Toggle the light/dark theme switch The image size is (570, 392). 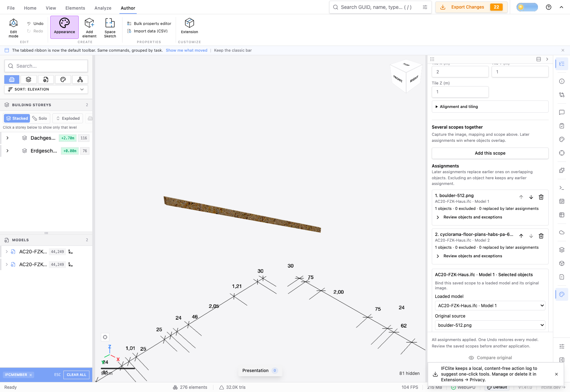[x=527, y=7]
